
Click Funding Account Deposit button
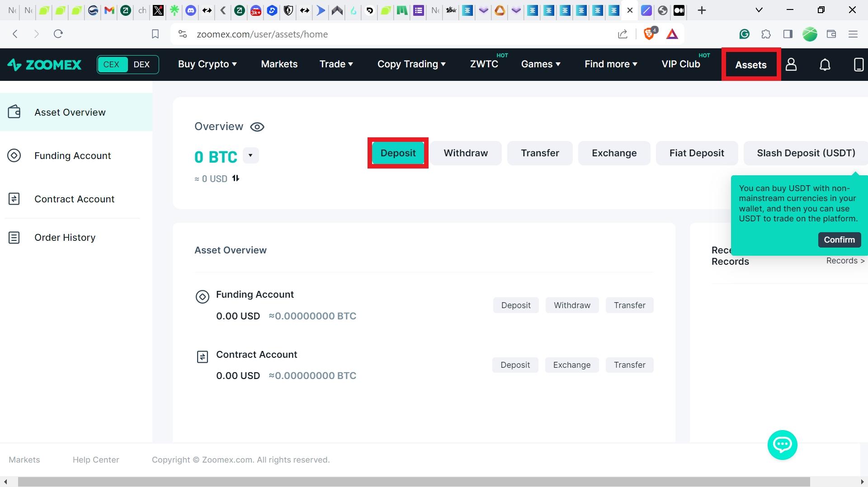(516, 305)
